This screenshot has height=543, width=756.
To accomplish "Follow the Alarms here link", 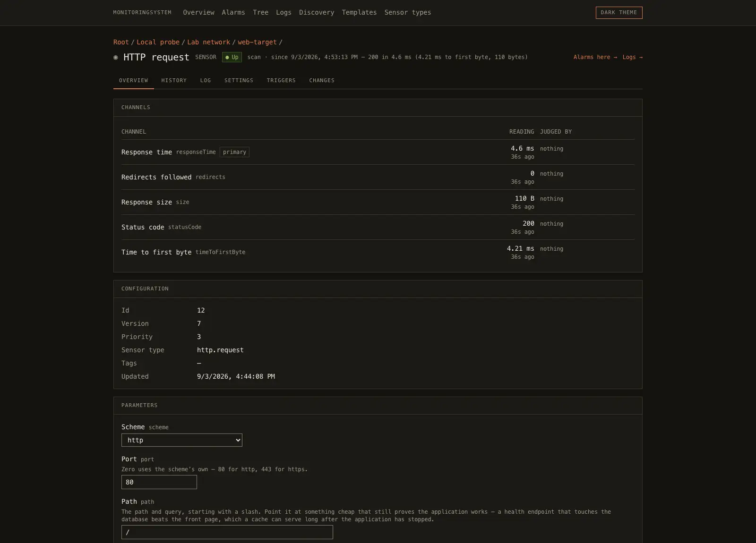I will point(595,57).
